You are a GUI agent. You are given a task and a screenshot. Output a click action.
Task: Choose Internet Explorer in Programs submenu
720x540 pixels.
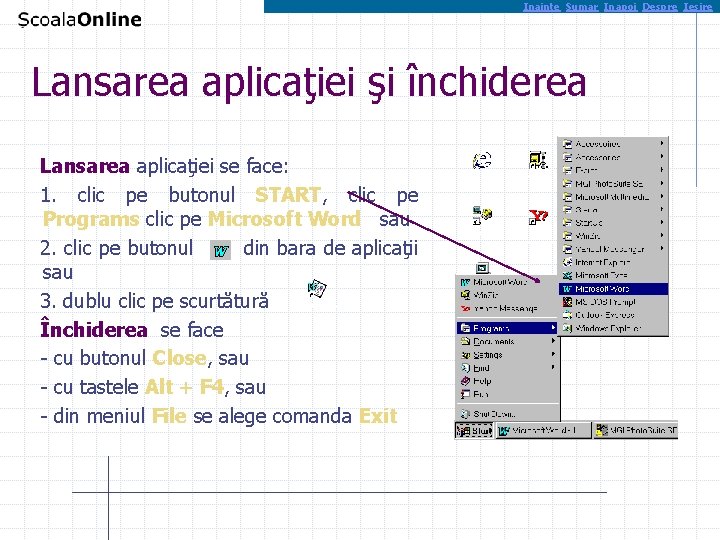coord(613,262)
